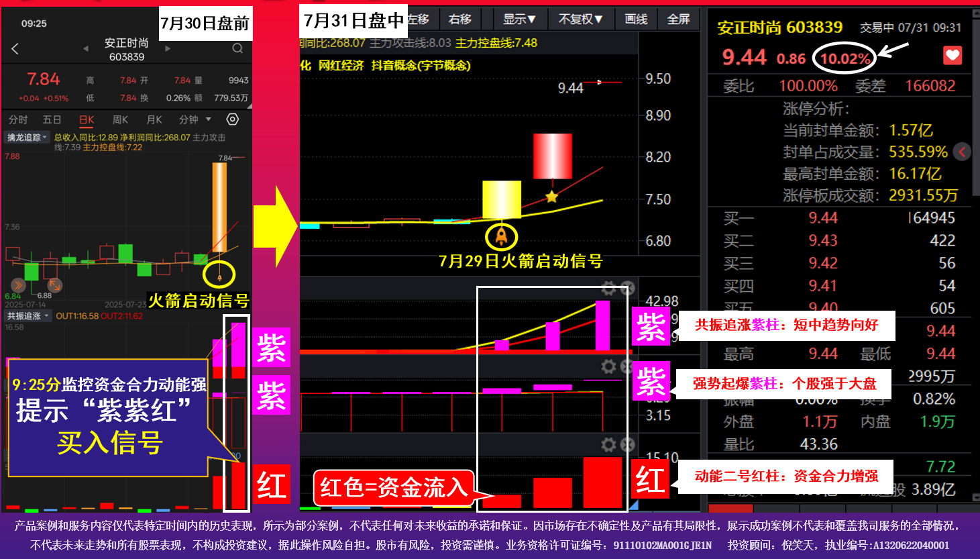Click 最高封单金额 value 16.17亿
Image resolution: width=980 pixels, height=559 pixels.
click(x=915, y=174)
